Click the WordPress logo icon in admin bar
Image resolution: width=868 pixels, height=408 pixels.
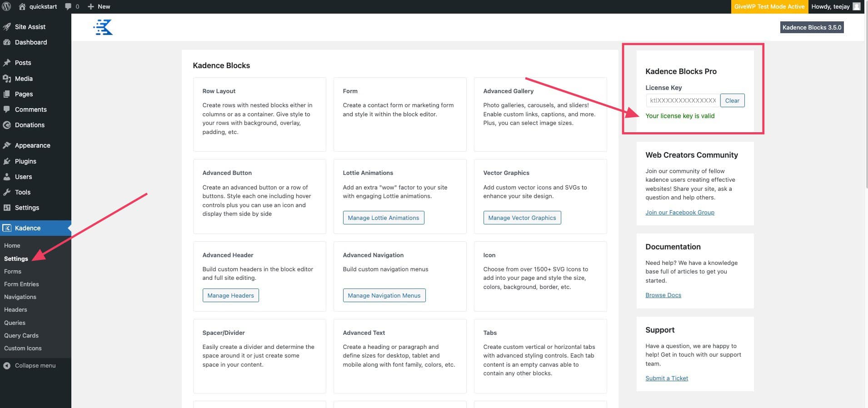(x=7, y=6)
